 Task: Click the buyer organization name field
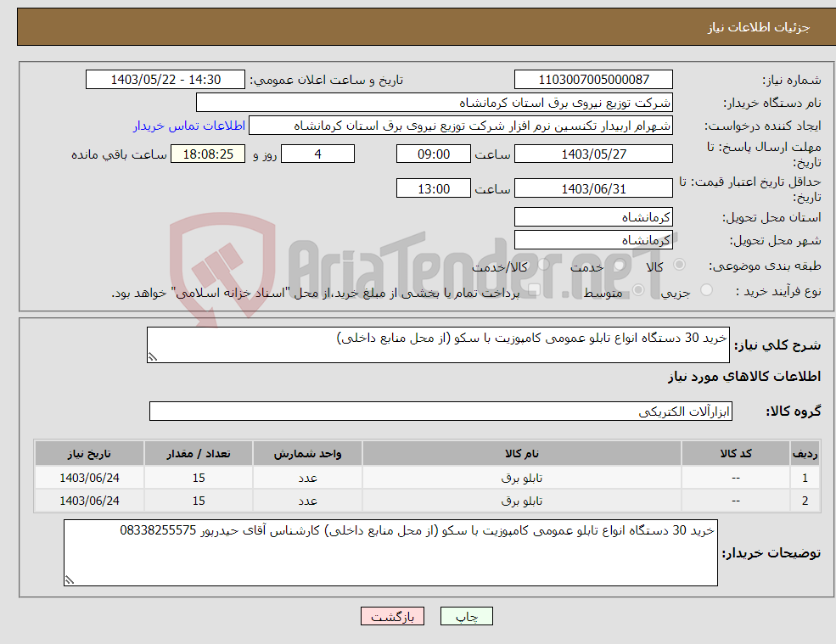pos(435,103)
